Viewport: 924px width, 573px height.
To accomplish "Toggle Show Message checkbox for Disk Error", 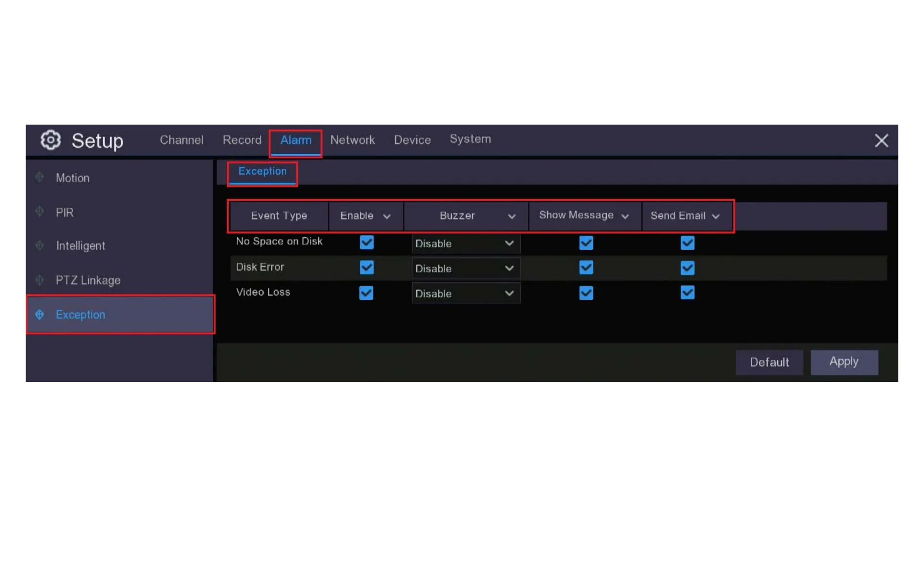I will pyautogui.click(x=586, y=268).
